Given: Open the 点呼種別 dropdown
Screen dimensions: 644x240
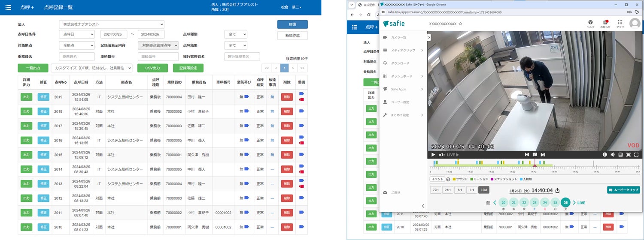Looking at the screenshot, I should [x=236, y=34].
